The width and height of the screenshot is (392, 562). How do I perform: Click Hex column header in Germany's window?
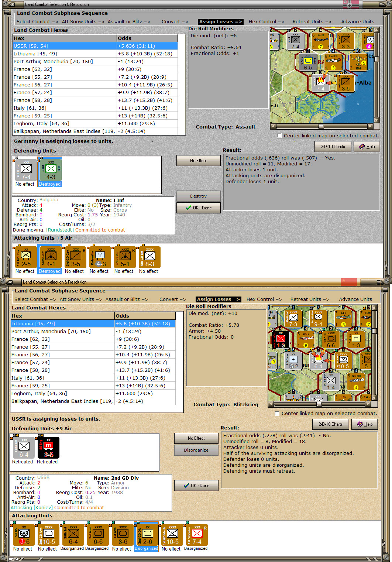click(65, 38)
